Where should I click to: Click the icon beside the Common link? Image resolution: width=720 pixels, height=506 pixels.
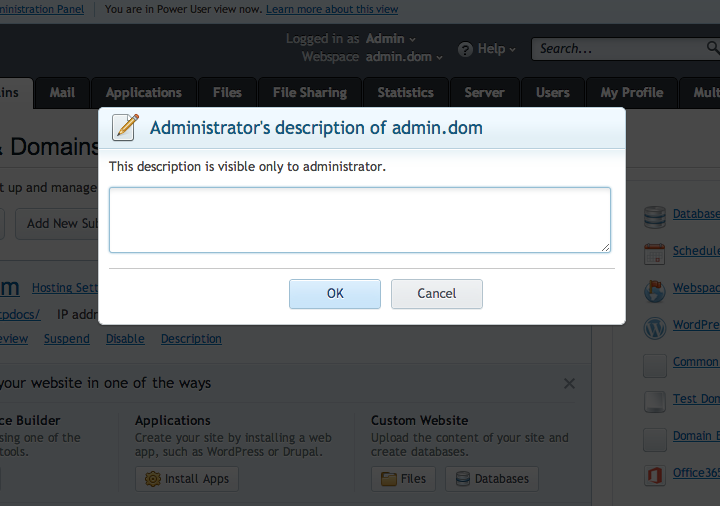pos(655,365)
